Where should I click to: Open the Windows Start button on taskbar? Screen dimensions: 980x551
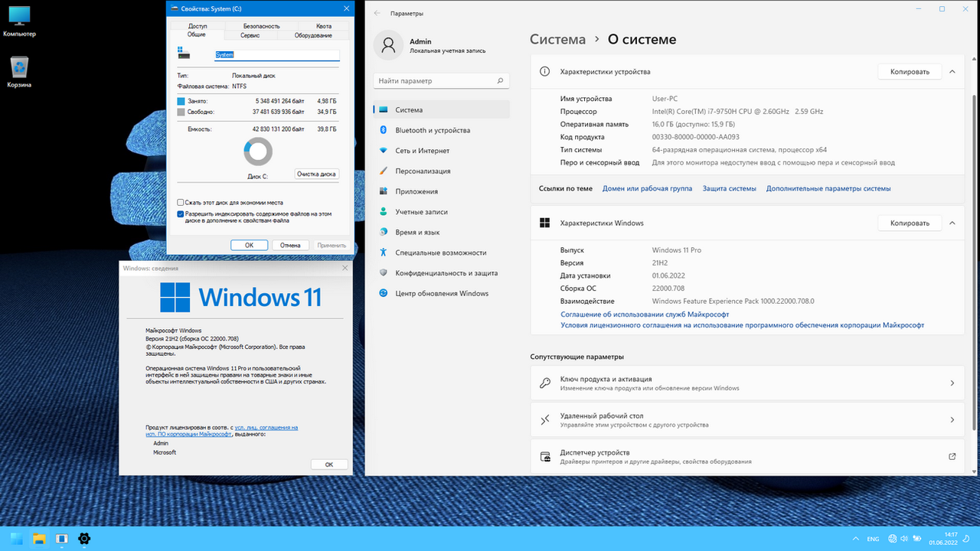[16, 539]
